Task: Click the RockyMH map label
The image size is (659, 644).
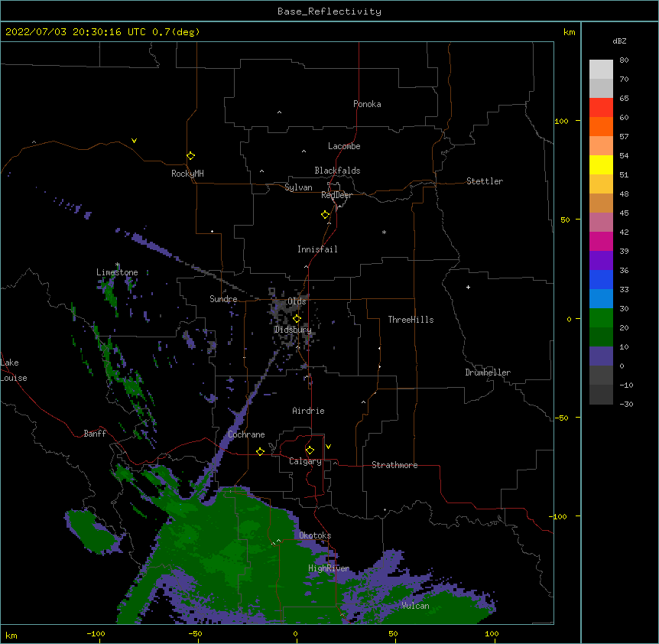Action: pos(187,174)
